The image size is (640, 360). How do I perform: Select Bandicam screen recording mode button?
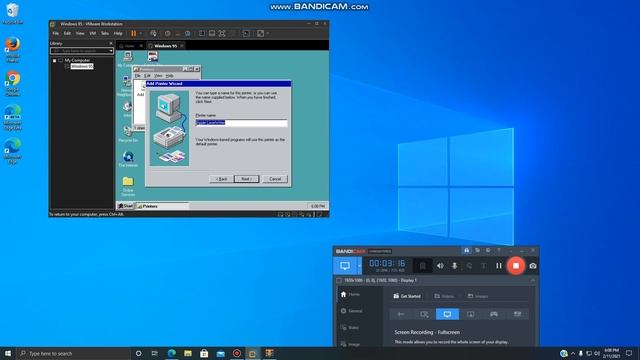(x=345, y=266)
